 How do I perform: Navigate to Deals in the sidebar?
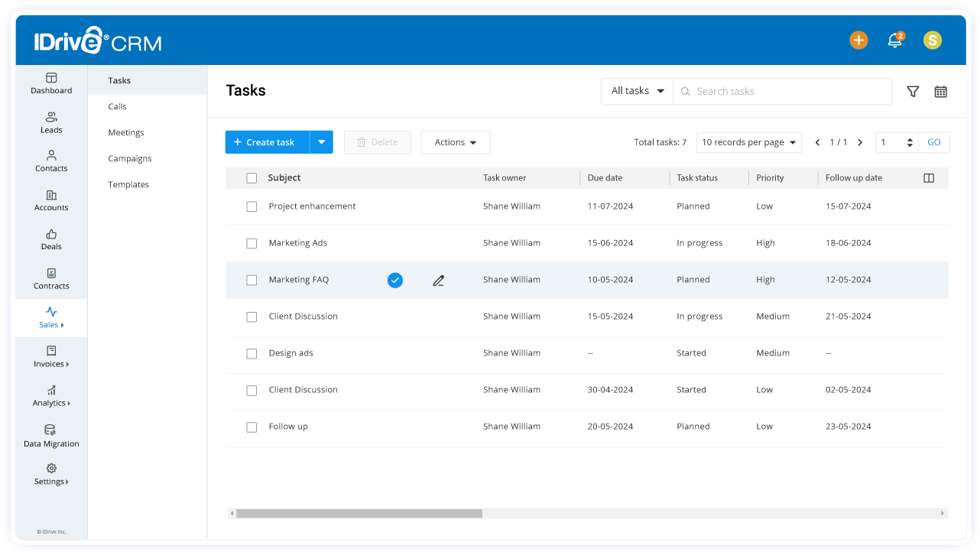point(50,239)
